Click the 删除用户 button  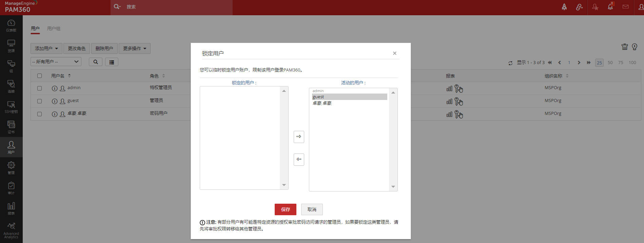[x=104, y=48]
